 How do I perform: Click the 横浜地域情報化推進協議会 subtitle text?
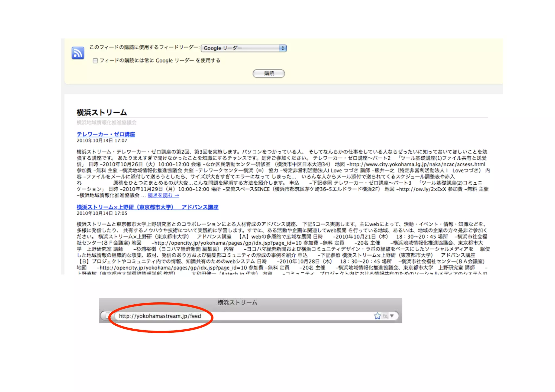(107, 123)
